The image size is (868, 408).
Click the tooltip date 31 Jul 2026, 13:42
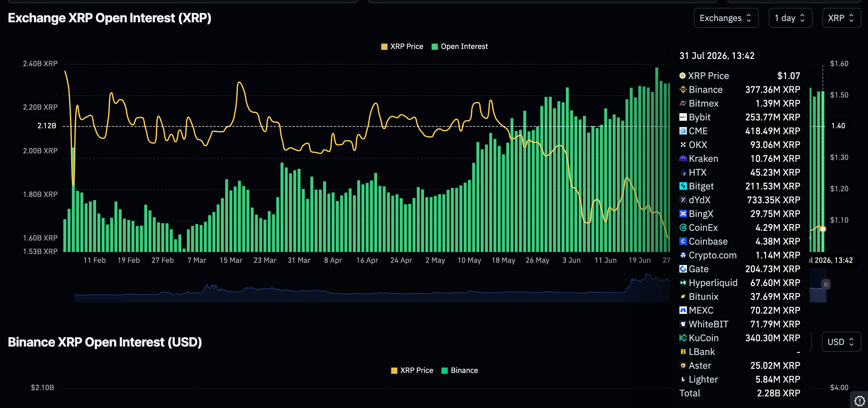(x=717, y=56)
